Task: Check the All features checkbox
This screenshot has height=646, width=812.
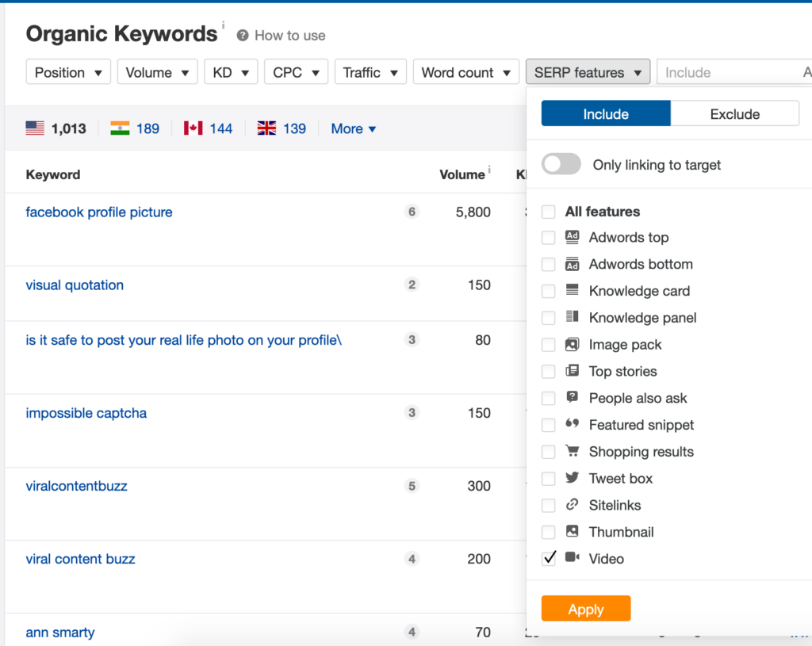Action: coord(548,212)
